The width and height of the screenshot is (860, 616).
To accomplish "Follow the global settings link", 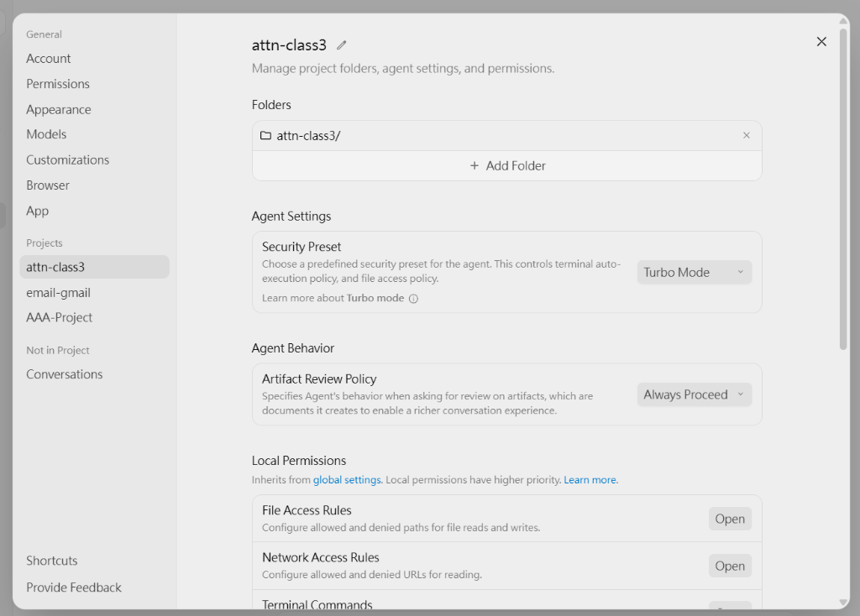I will 347,479.
